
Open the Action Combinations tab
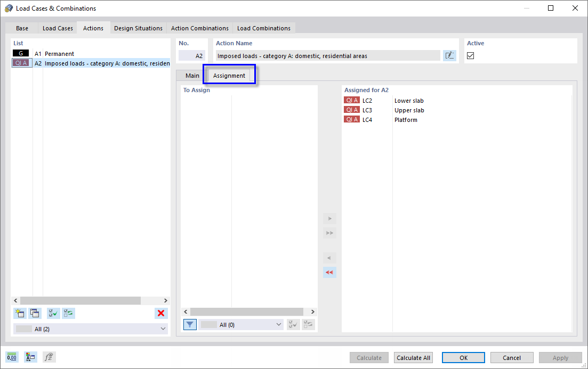coord(200,28)
